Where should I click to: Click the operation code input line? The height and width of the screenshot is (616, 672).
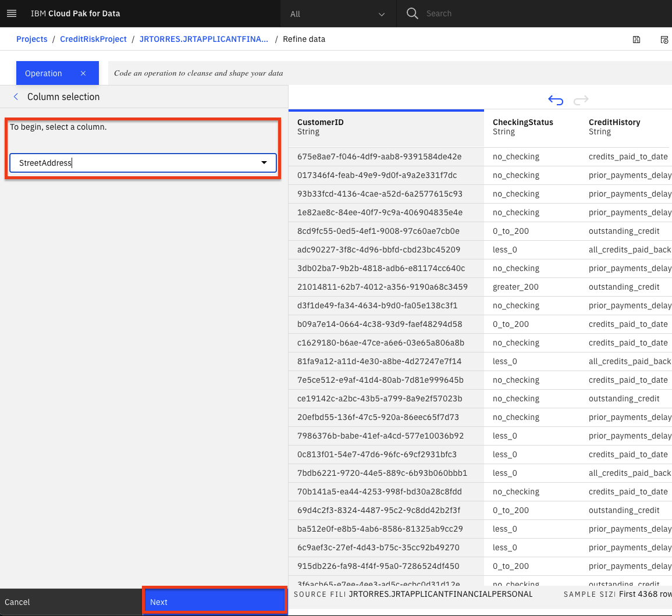click(x=390, y=73)
